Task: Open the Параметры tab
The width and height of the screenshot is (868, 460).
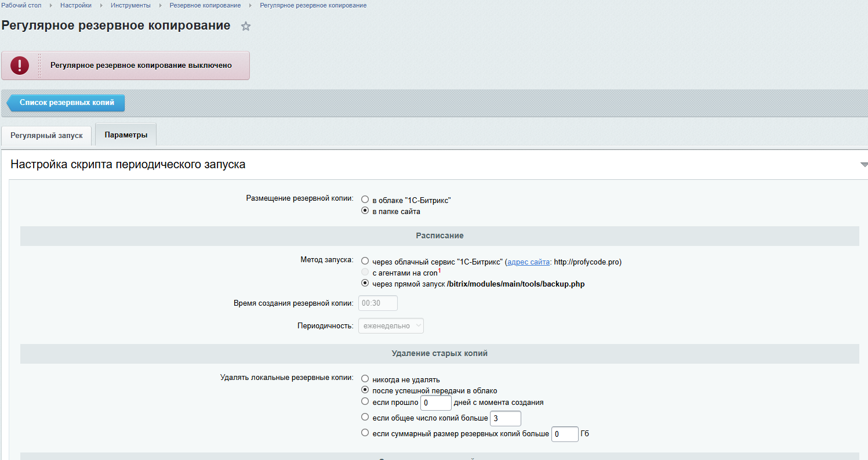Action: (126, 135)
